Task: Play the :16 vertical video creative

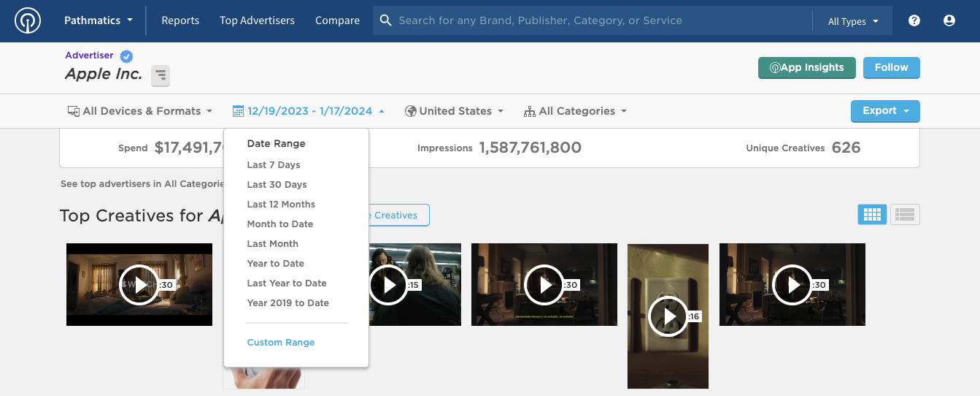Action: 668,316
